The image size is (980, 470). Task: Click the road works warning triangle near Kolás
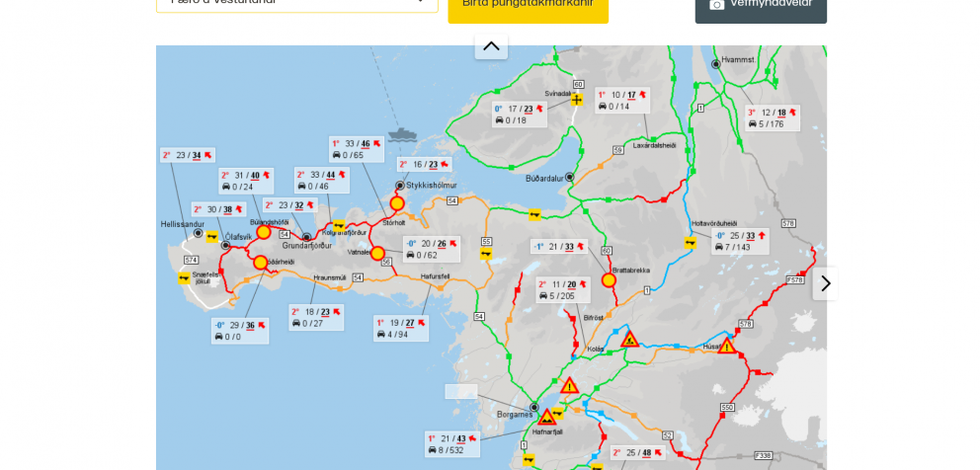pos(629,340)
